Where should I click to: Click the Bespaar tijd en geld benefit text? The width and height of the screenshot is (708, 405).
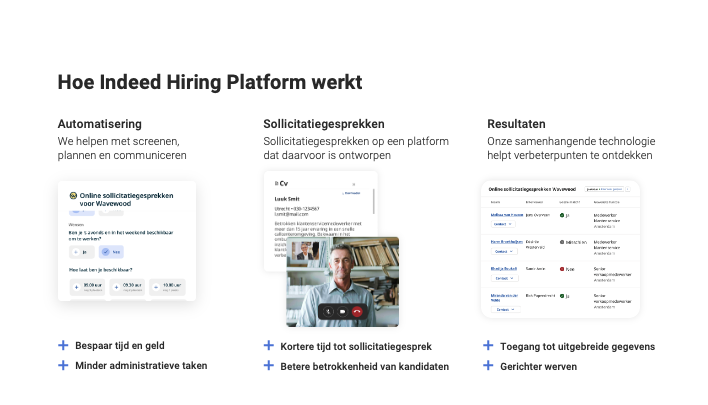(120, 345)
